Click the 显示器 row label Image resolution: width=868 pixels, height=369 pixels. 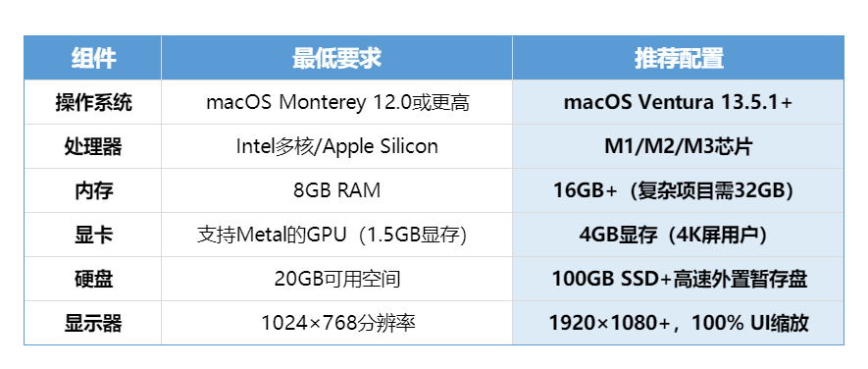click(93, 323)
